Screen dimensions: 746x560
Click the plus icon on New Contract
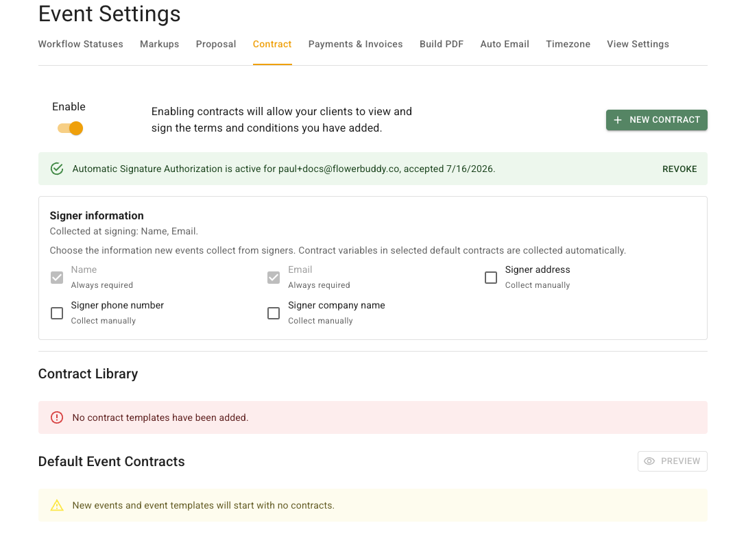[618, 120]
